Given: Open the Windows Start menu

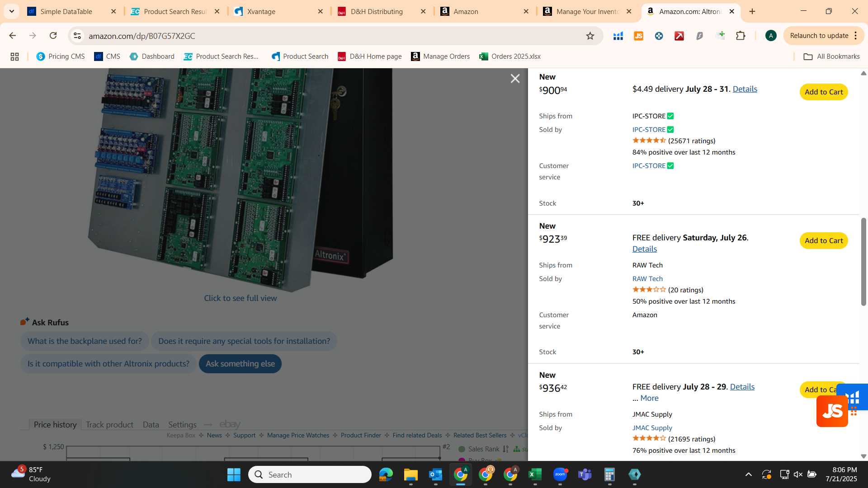Looking at the screenshot, I should [234, 474].
